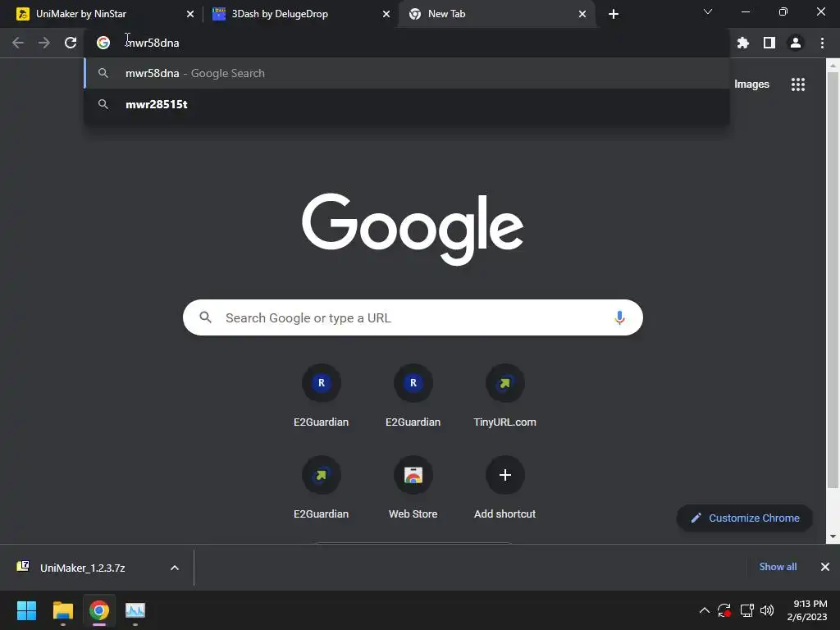The height and width of the screenshot is (630, 840).
Task: Close the downloads bar
Action: 825,567
